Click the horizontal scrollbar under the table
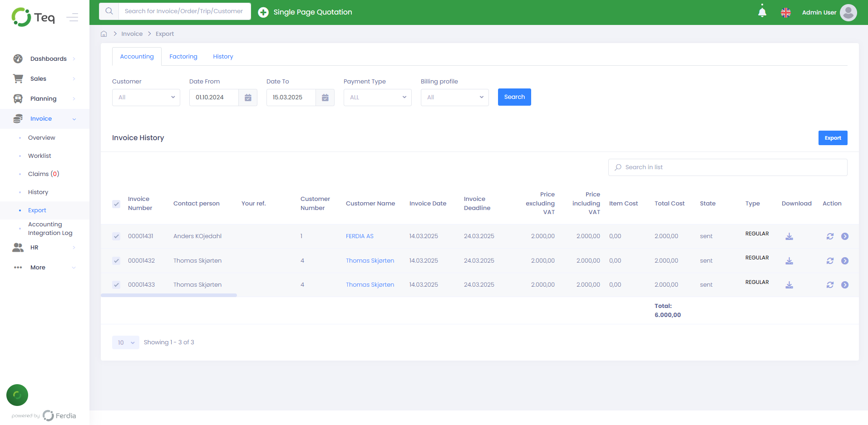The width and height of the screenshot is (868, 425). (169, 295)
